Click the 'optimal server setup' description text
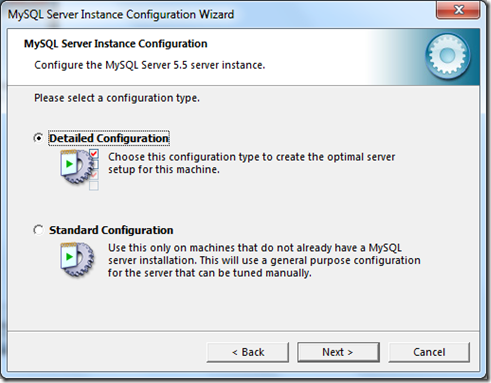The width and height of the screenshot is (491, 383). coord(251,163)
